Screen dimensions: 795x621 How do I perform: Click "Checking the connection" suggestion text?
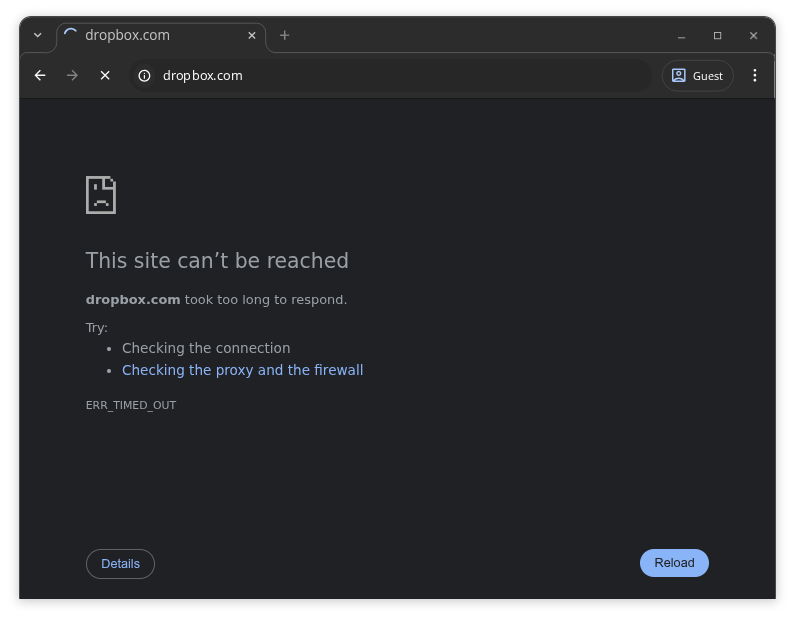tap(206, 348)
